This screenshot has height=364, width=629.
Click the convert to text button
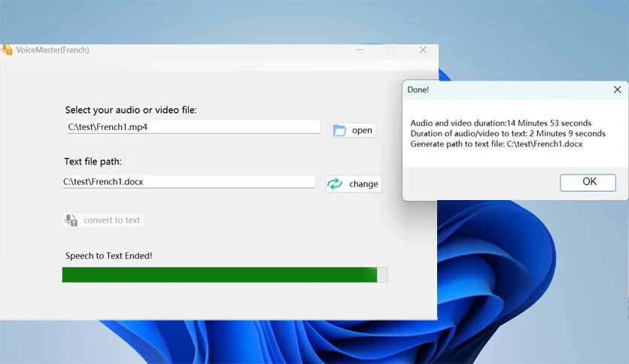[x=103, y=220]
